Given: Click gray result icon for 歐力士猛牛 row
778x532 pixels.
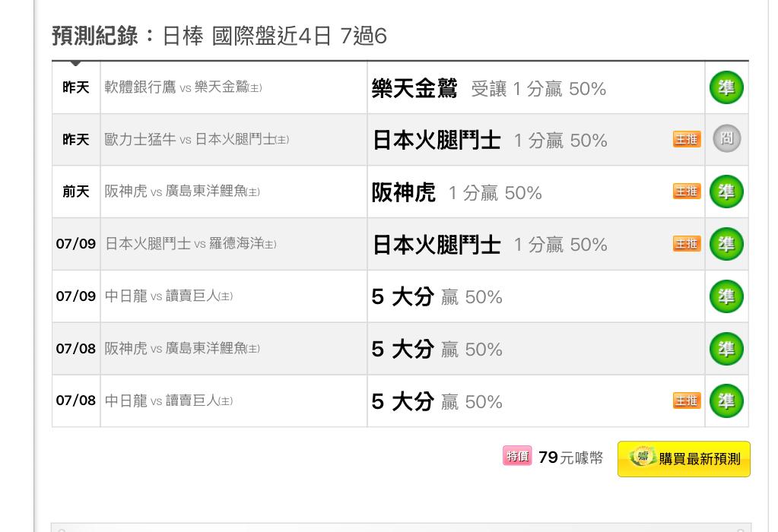Looking at the screenshot, I should pos(726,138).
